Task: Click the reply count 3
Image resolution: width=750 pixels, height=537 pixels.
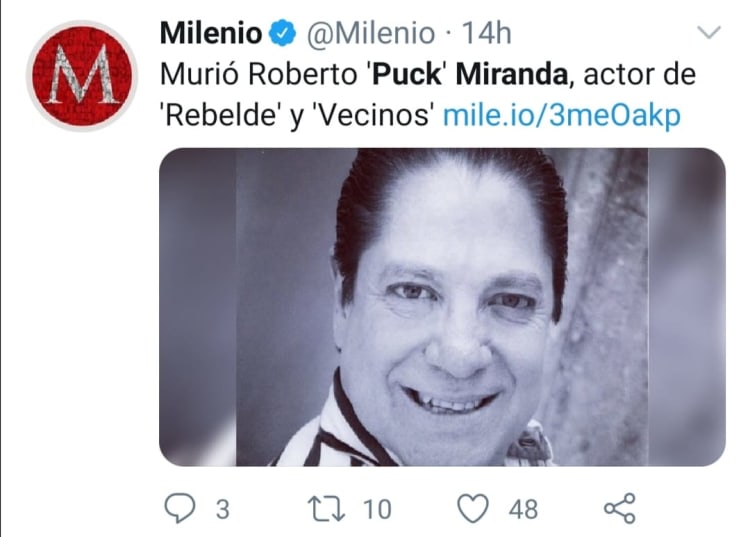Action: (221, 509)
